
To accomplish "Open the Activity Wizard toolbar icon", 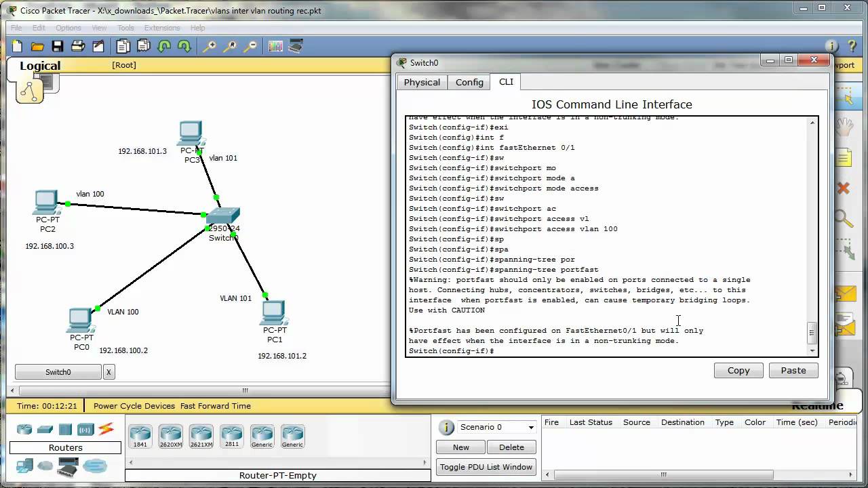I will coord(98,46).
